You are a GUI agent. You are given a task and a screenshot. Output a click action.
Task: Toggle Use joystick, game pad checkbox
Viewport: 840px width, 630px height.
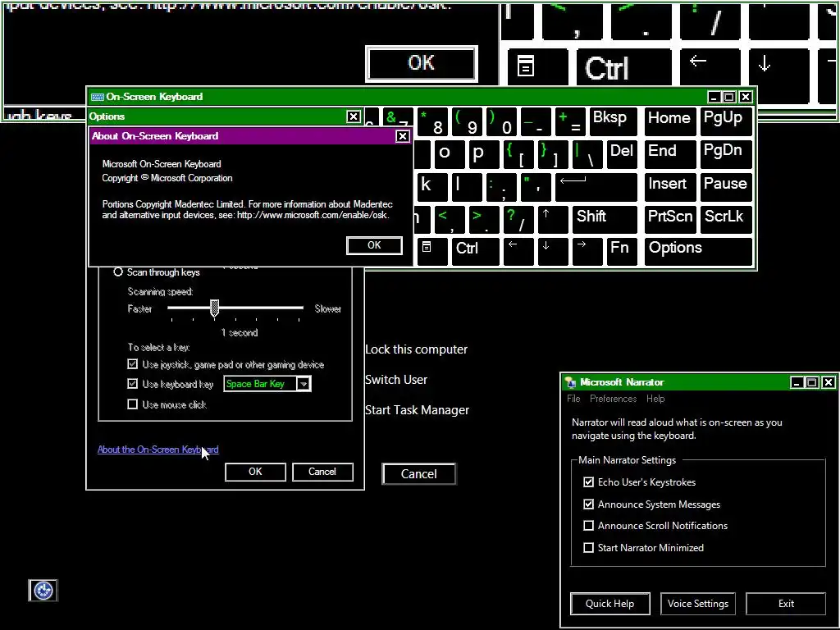click(132, 364)
